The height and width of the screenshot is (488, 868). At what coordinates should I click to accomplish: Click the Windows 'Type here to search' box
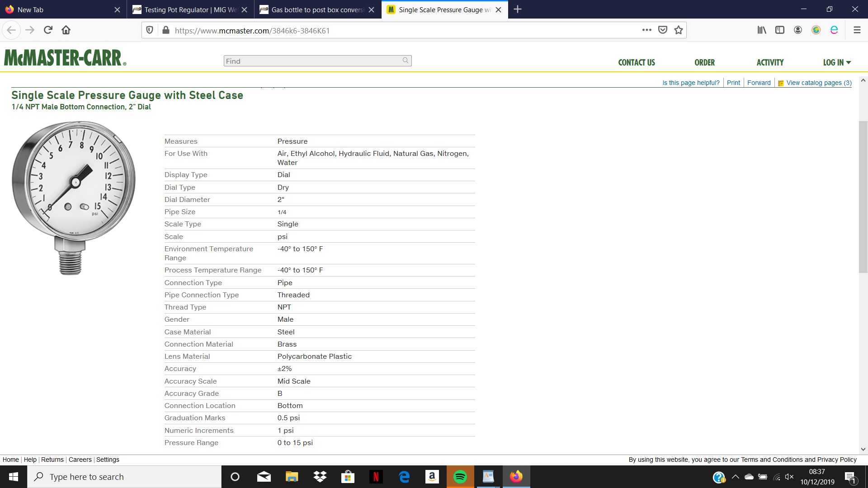tap(124, 477)
